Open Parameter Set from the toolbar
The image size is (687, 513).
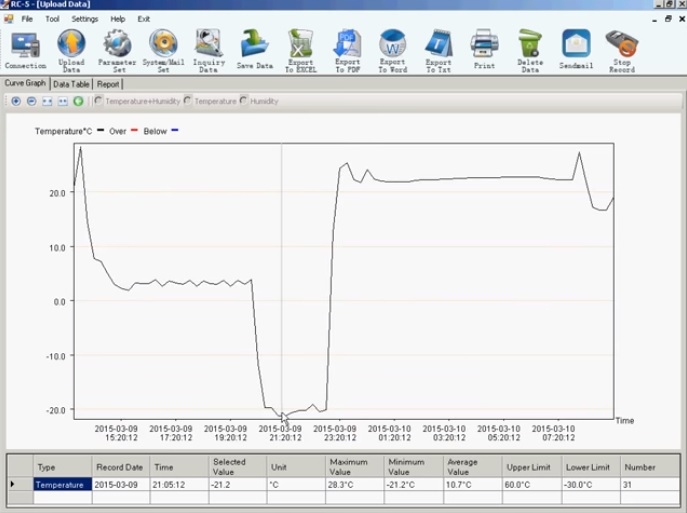[x=117, y=45]
